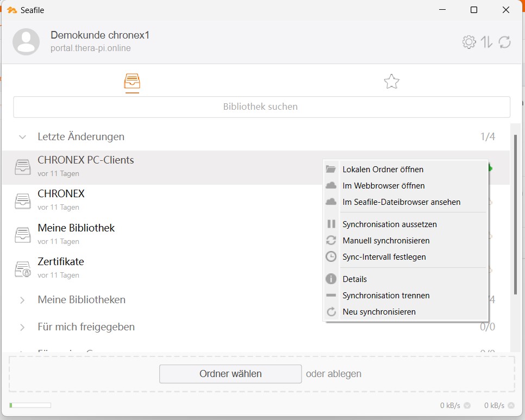Expand the Meine Bibliotheken section
Screen dimensions: 525x420
click(22, 300)
